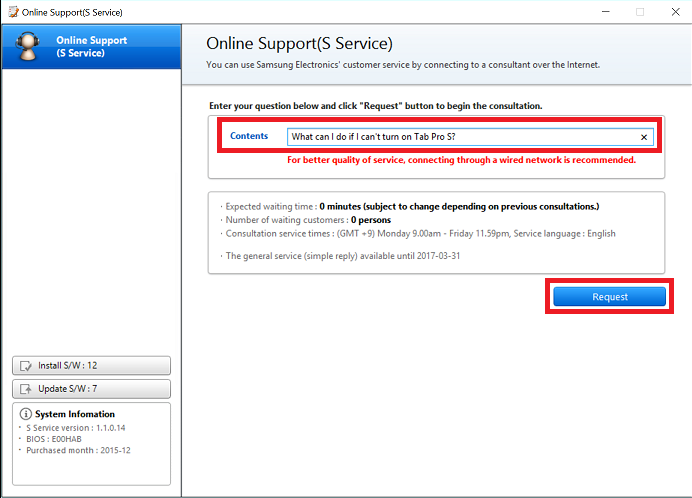Click the Request button

tap(609, 297)
